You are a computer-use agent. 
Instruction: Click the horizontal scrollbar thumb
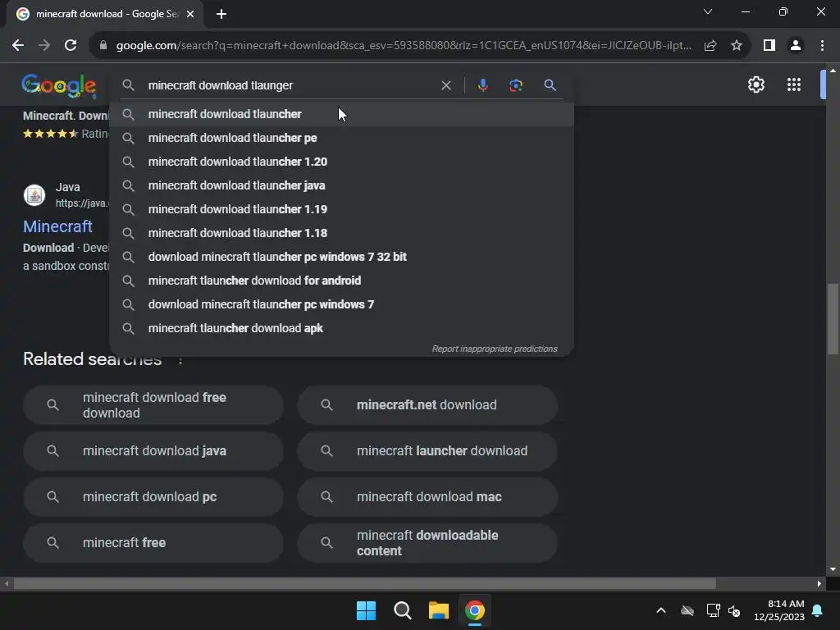point(364,583)
